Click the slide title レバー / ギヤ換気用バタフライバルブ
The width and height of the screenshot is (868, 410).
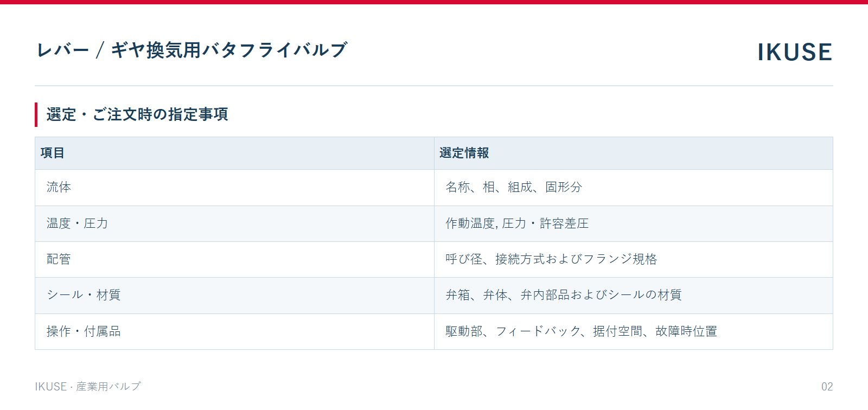click(x=192, y=50)
